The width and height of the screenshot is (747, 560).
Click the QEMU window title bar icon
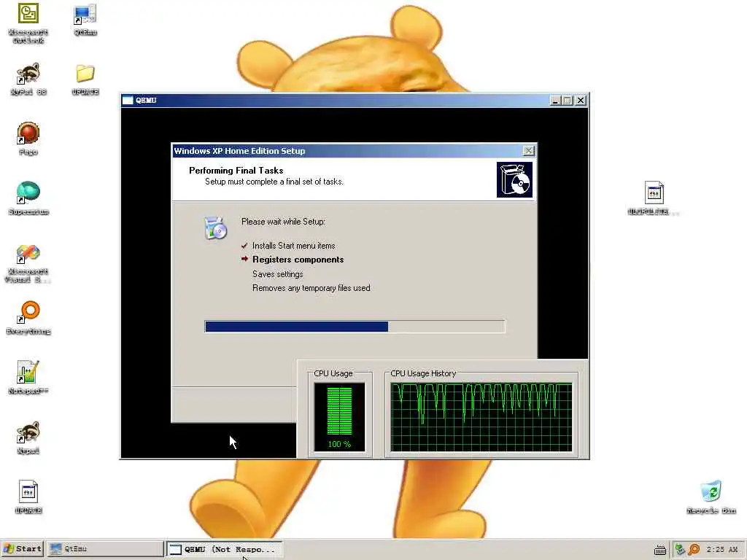click(128, 100)
